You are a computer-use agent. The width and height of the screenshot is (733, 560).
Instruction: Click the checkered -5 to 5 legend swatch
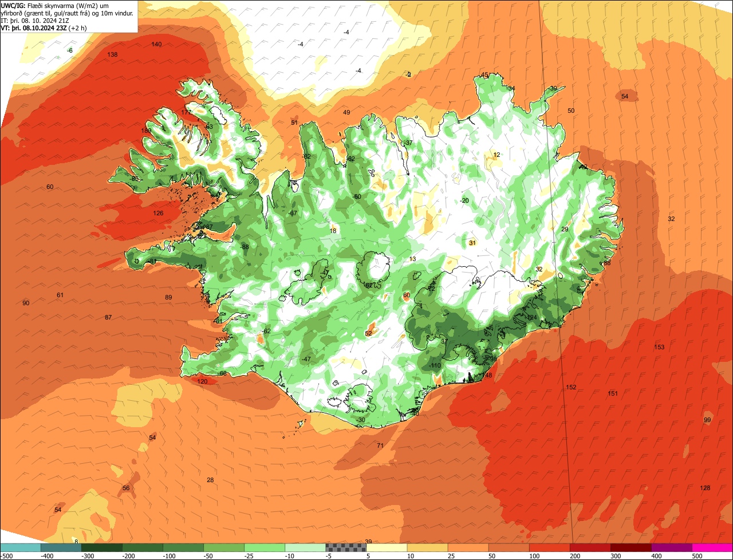[345, 547]
